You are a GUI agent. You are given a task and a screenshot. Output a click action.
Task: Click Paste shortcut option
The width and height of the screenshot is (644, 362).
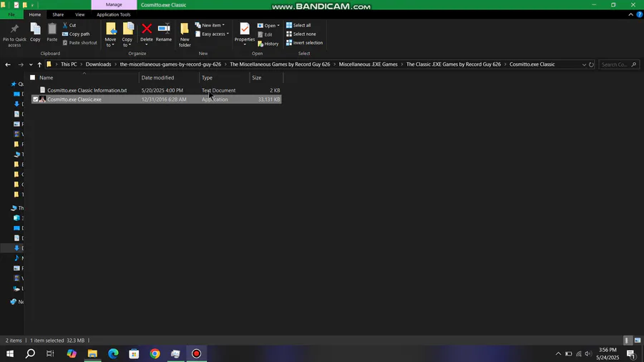pos(79,43)
